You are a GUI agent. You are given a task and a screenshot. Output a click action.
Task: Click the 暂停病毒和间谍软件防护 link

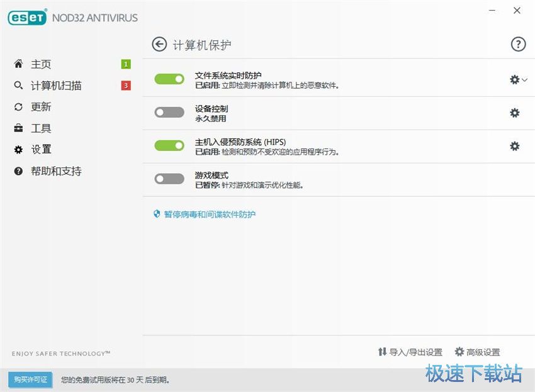pos(210,215)
